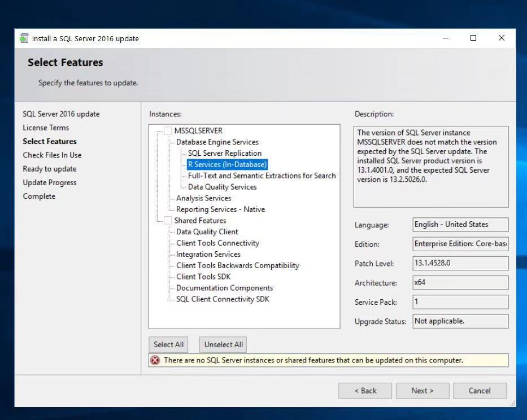
Task: Close the installer window
Action: click(501, 38)
